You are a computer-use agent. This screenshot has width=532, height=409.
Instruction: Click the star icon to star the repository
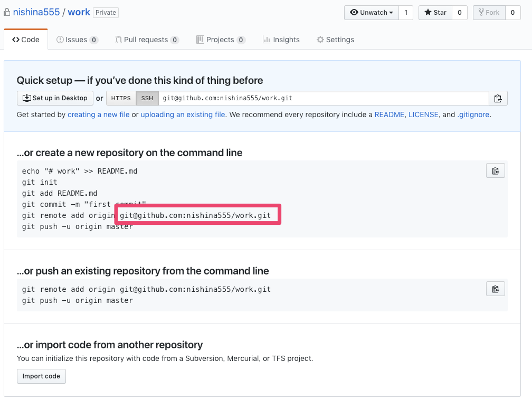(x=427, y=12)
